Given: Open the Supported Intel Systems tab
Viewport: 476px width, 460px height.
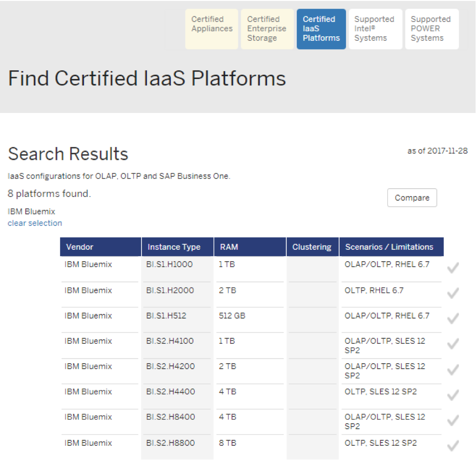Looking at the screenshot, I should [x=375, y=29].
